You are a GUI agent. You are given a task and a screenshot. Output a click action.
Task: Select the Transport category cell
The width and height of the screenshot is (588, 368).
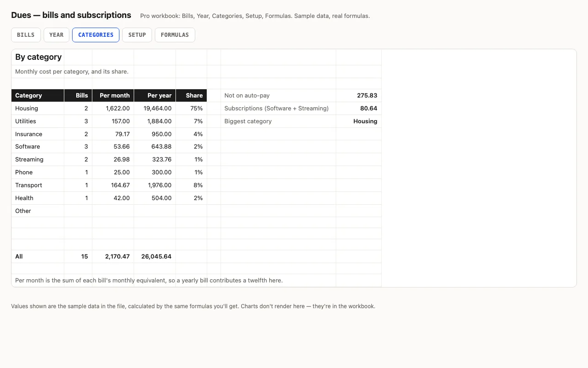click(x=38, y=185)
